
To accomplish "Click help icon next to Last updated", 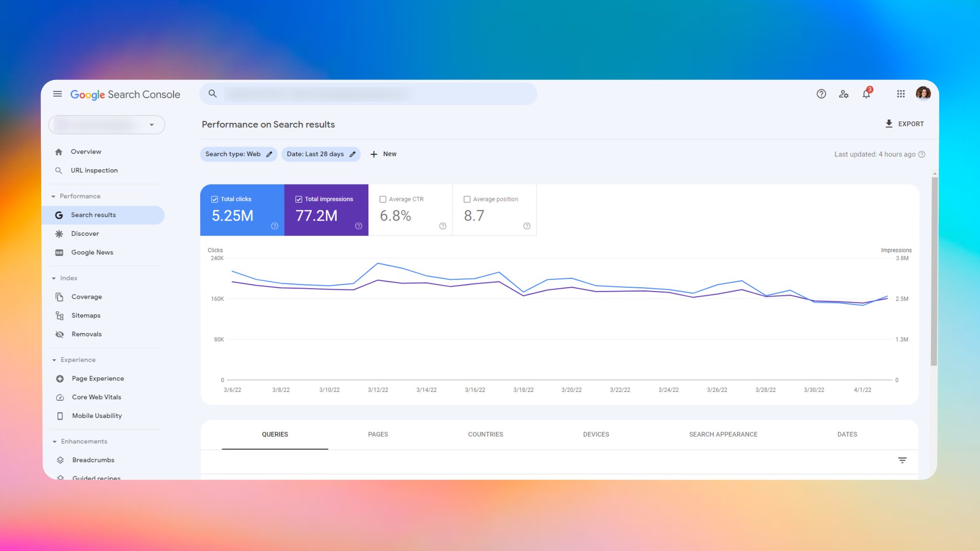I will click(922, 154).
